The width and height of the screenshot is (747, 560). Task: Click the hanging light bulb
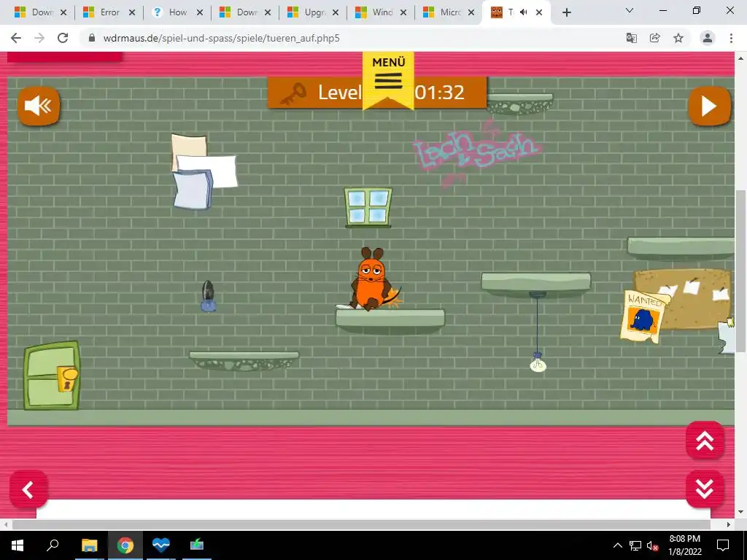coord(538,363)
